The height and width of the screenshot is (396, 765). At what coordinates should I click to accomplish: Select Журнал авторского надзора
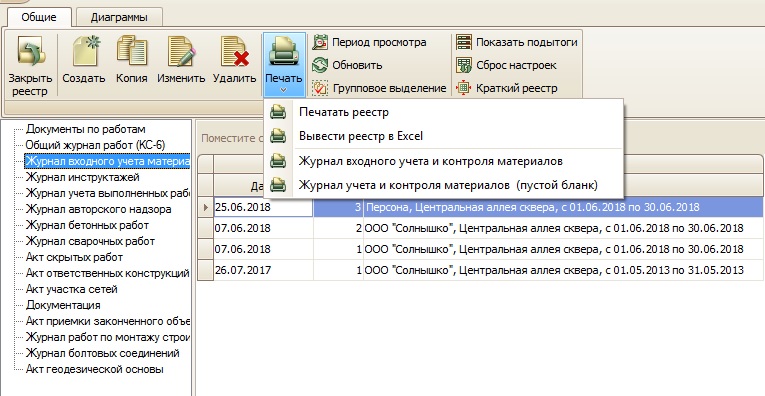click(x=98, y=209)
